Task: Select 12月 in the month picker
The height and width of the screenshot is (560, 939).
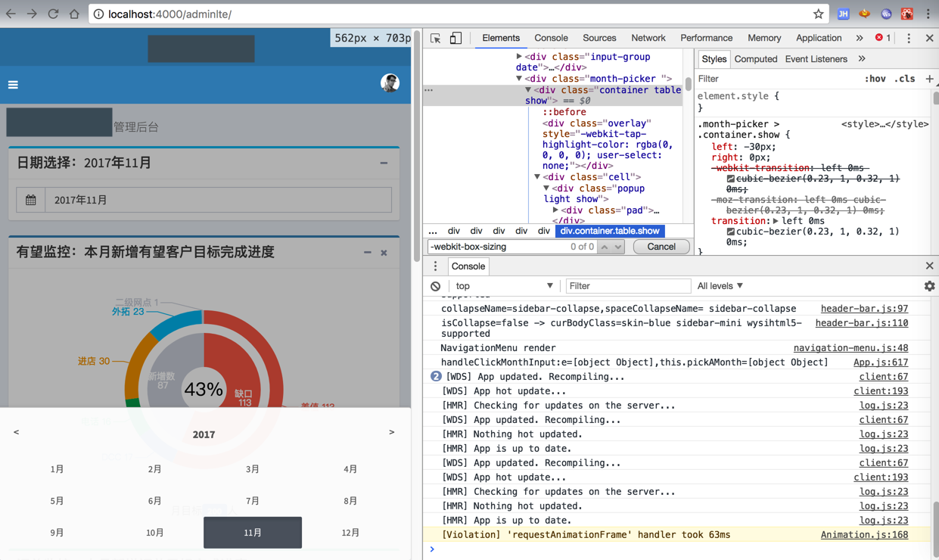Action: (350, 533)
